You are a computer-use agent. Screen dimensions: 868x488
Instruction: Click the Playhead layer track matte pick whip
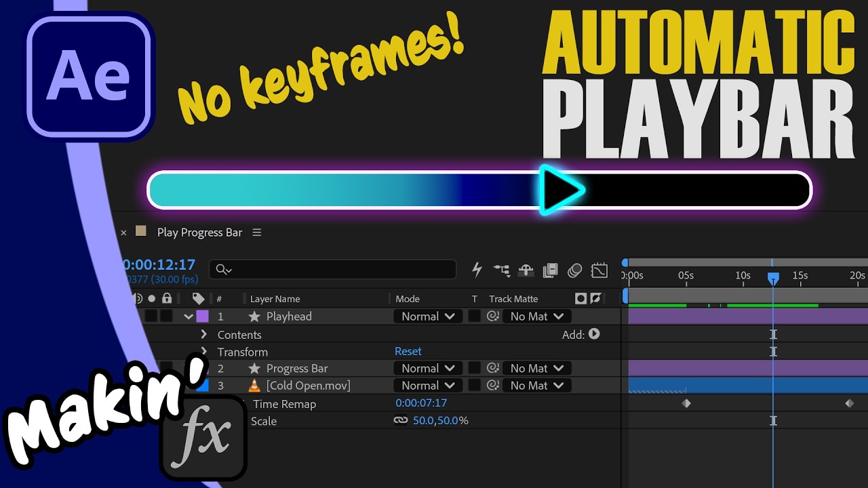[493, 317]
